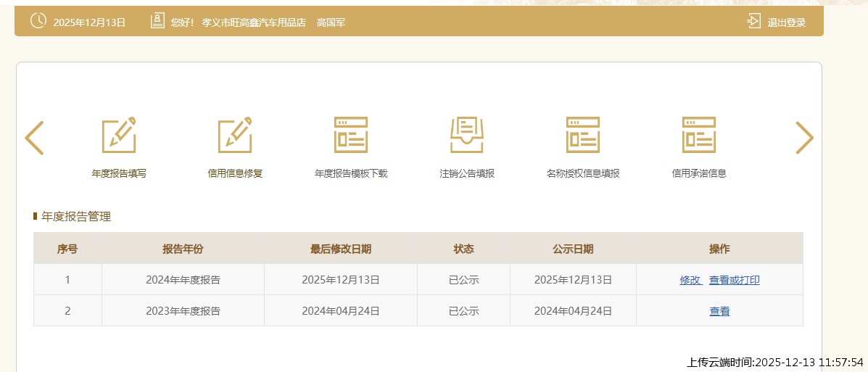Open the 注销公告填报 inbox icon
The height and width of the screenshot is (372, 868).
(467, 135)
